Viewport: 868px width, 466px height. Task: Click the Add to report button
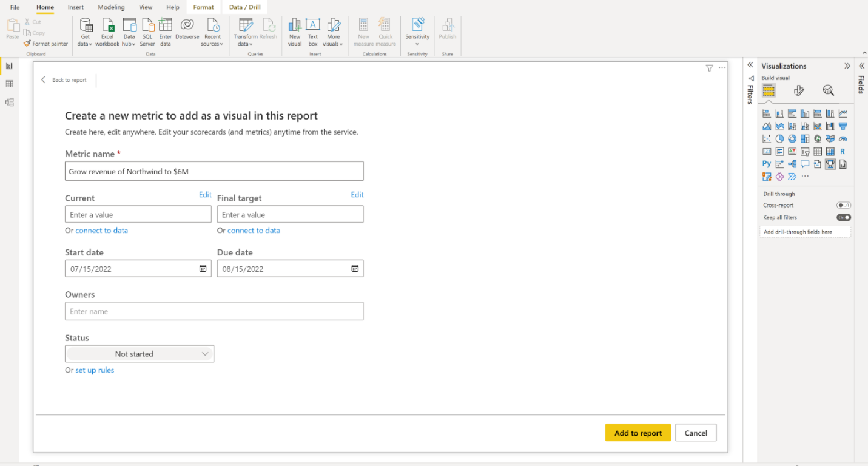(638, 433)
